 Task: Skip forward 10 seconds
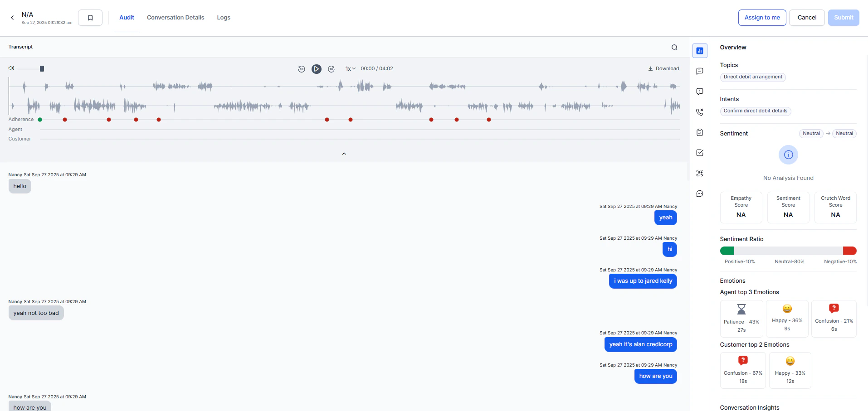[332, 69]
